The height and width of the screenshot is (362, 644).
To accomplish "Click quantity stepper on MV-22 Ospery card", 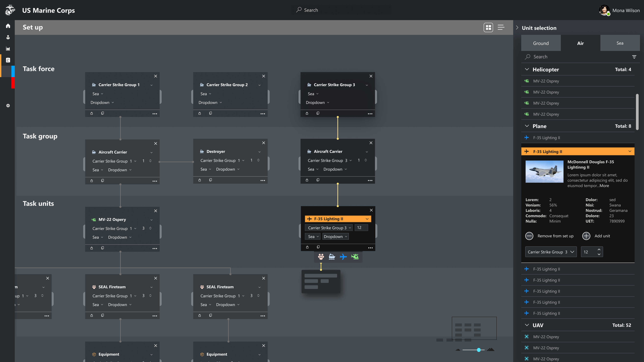I will pyautogui.click(x=150, y=228).
